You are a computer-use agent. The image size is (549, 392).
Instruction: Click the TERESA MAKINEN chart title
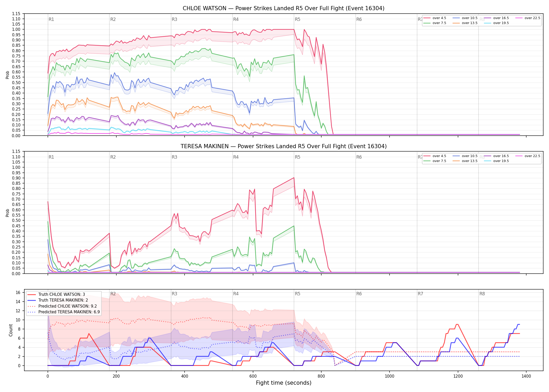click(283, 146)
